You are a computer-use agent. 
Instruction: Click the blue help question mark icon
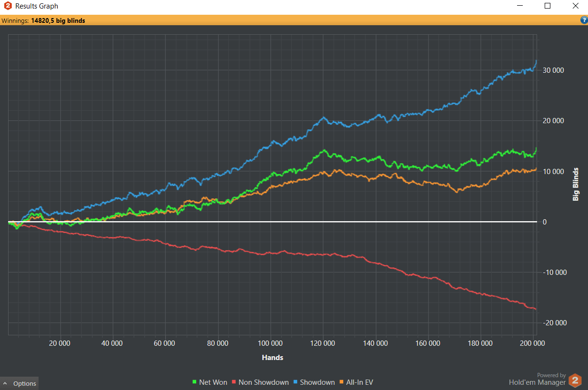pos(584,20)
